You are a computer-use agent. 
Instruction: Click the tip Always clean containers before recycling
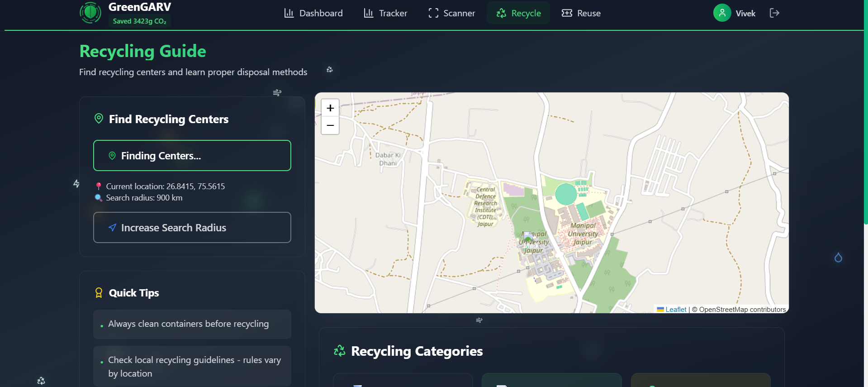pyautogui.click(x=192, y=324)
